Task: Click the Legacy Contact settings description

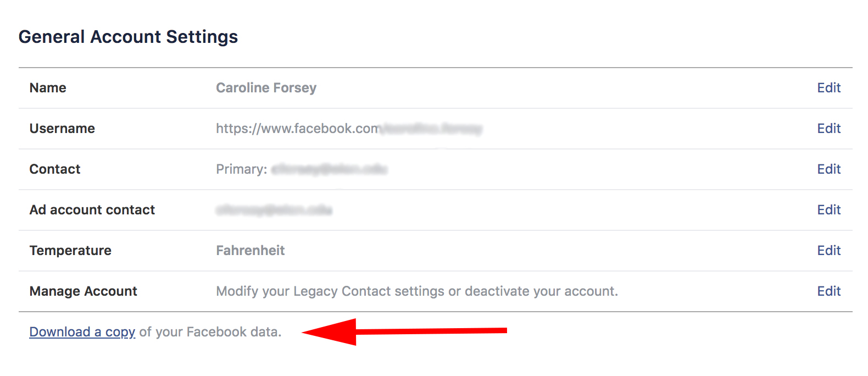Action: tap(417, 291)
